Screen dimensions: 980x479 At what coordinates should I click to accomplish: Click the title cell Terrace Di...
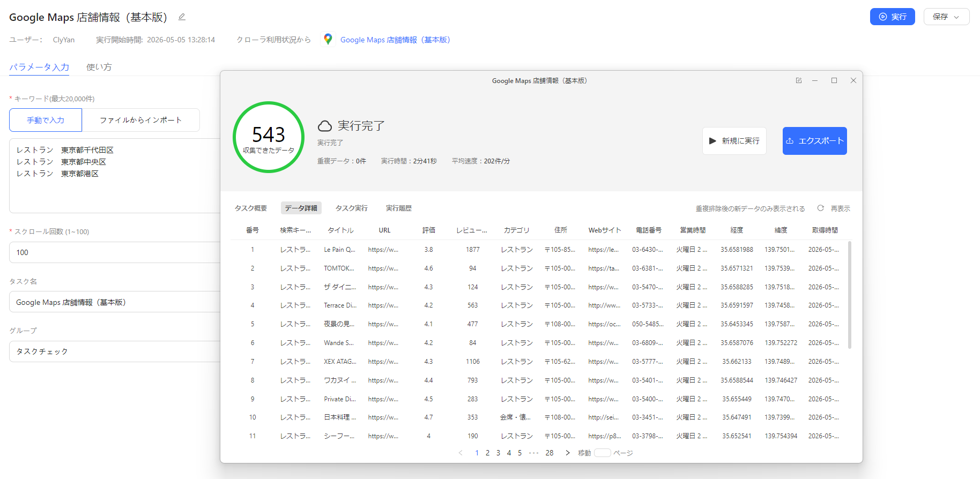[x=340, y=305]
